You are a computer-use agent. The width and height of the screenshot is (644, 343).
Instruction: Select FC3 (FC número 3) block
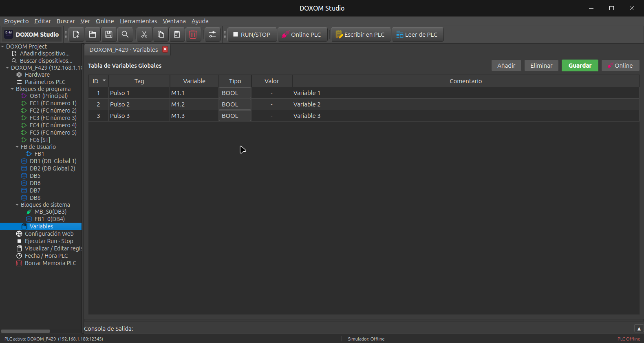click(53, 118)
